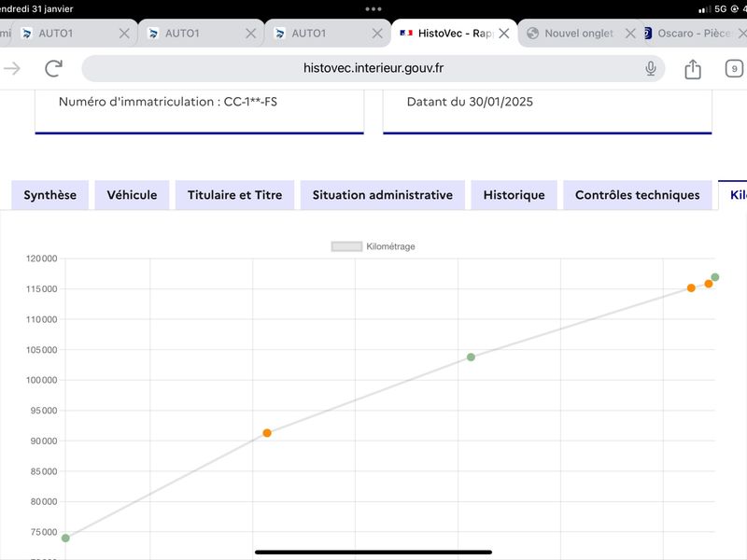Open the Véhicule tab
This screenshot has height=560, width=747.
132,195
